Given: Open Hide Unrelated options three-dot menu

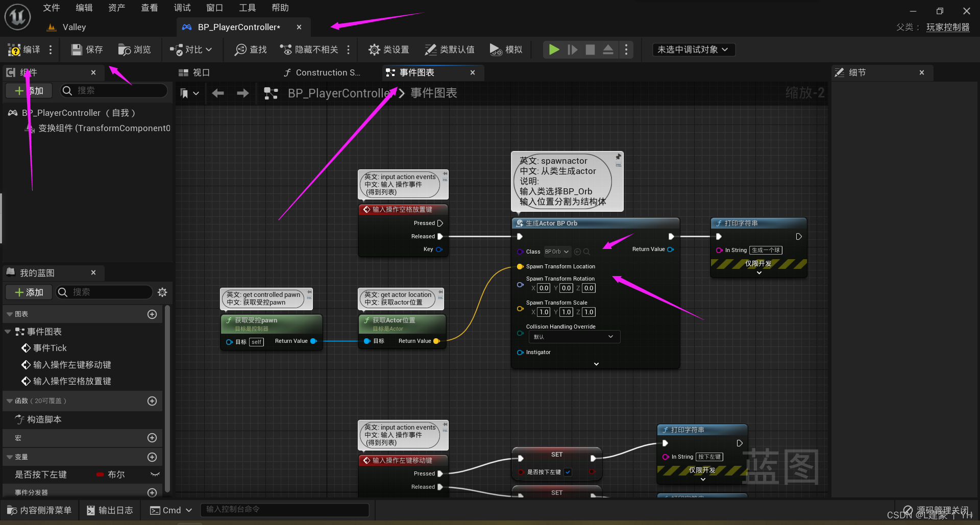Looking at the screenshot, I should 348,49.
